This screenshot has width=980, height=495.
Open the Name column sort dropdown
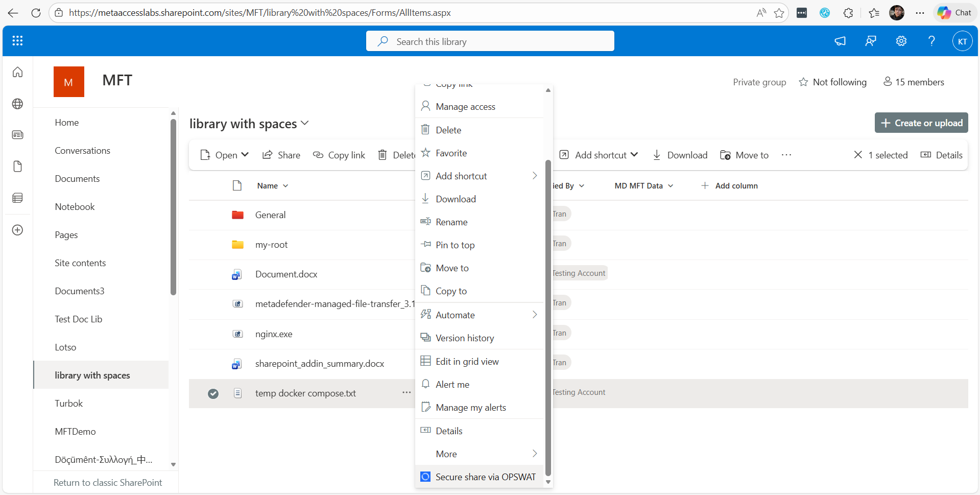pos(284,185)
